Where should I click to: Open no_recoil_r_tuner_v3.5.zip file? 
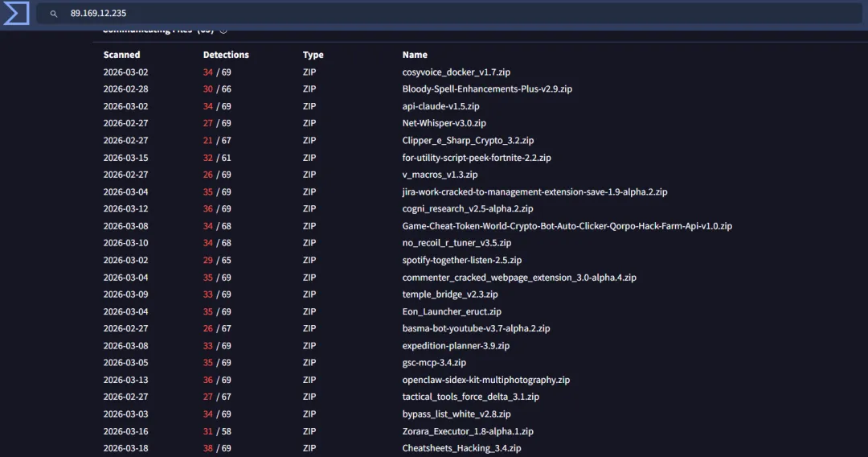457,243
